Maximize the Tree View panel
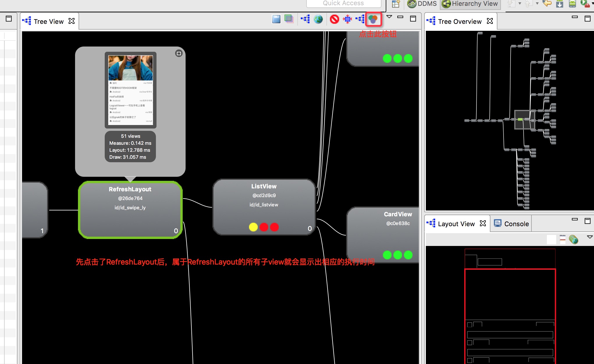 [x=413, y=19]
